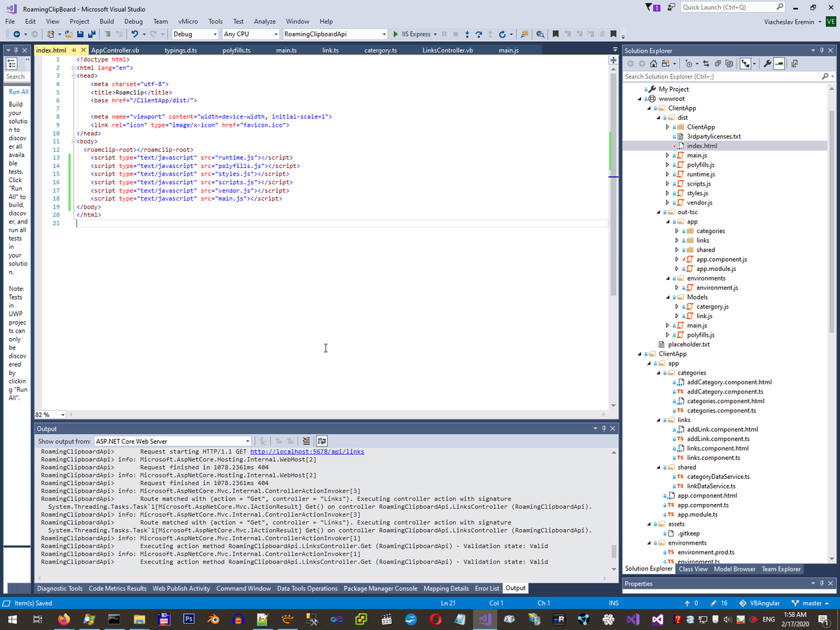Click the Save toolbar icon
The height and width of the screenshot is (630, 840).
click(x=80, y=34)
